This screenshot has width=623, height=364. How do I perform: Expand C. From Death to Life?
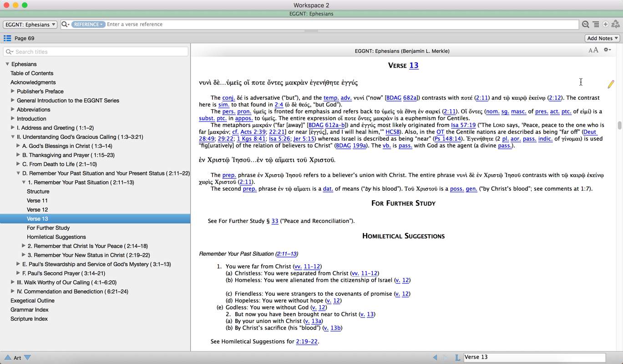coord(18,164)
